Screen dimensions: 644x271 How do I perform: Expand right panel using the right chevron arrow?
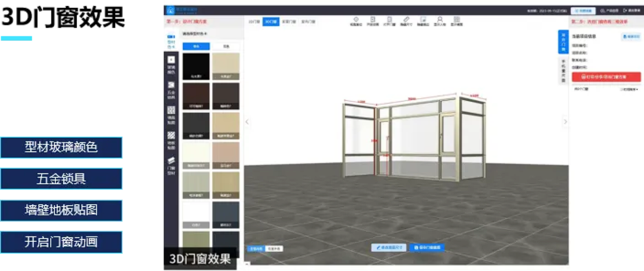[565, 122]
